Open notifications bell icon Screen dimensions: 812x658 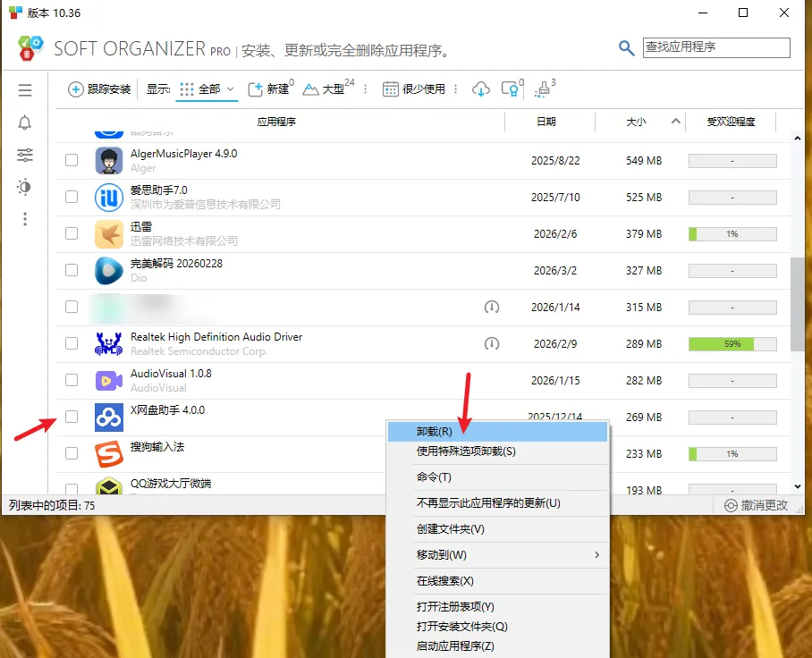click(25, 122)
